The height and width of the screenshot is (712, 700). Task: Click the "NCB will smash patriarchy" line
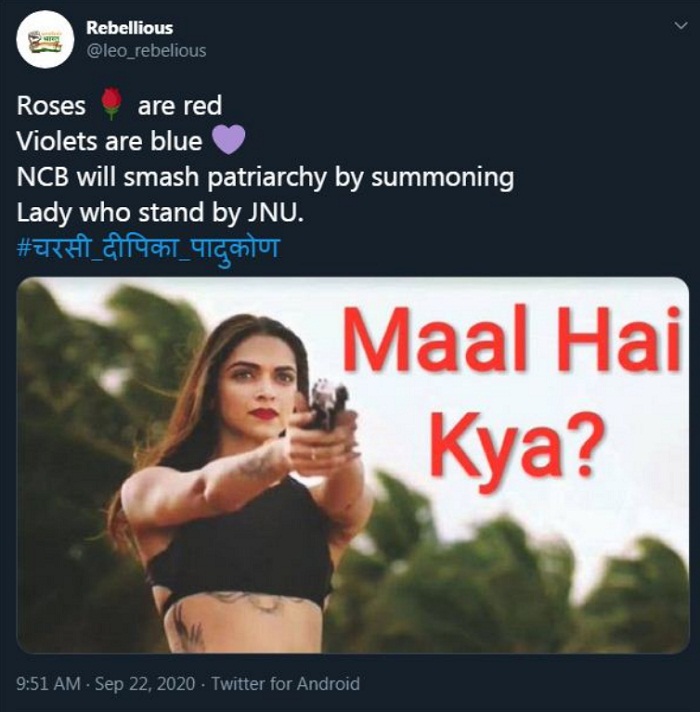[265, 177]
